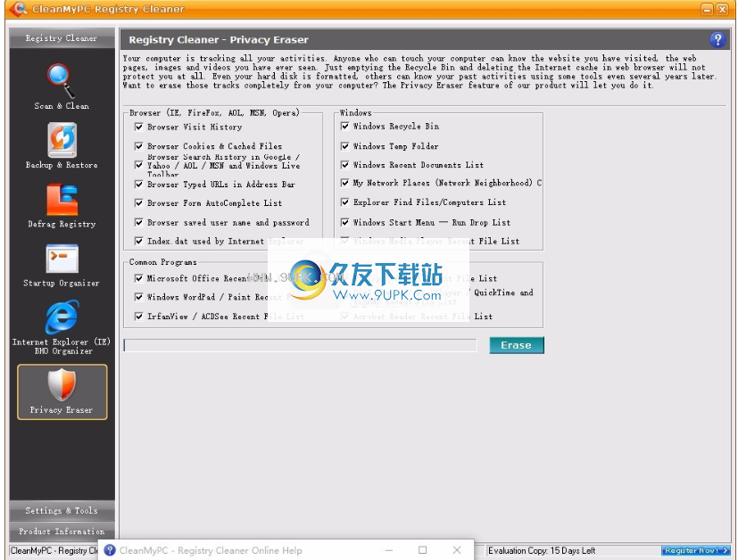Toggle My Network Places checkbox
The image size is (738, 560).
click(345, 183)
